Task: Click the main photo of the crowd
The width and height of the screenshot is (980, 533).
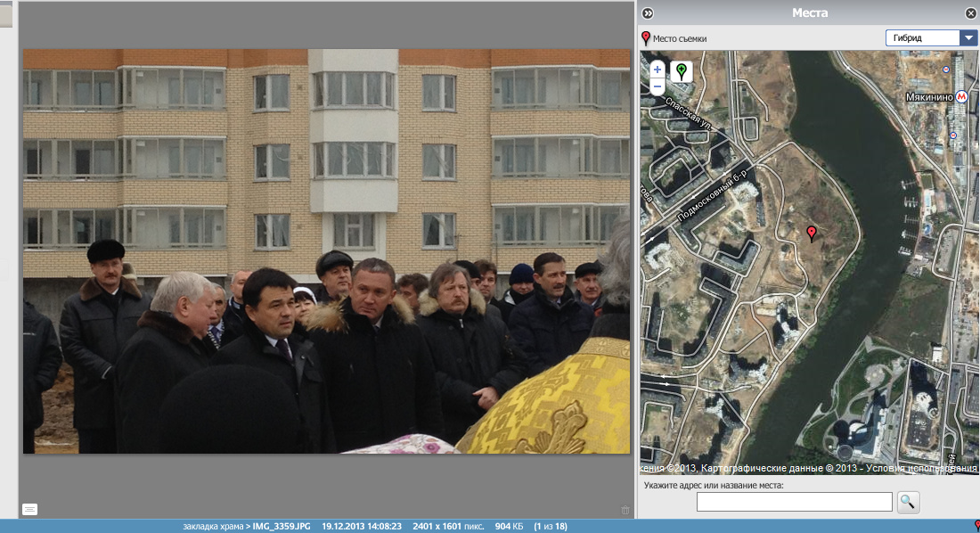Action: point(326,251)
